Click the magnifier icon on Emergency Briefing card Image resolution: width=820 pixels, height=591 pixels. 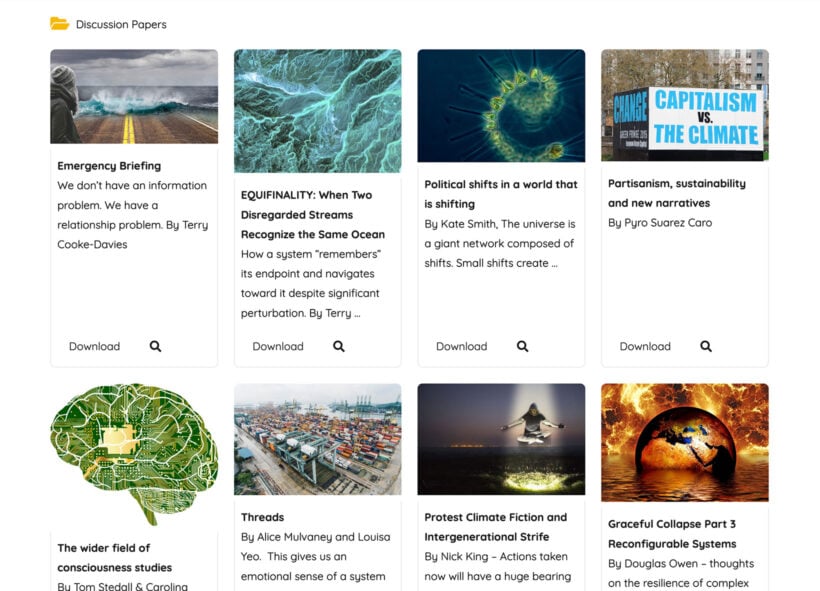click(156, 345)
